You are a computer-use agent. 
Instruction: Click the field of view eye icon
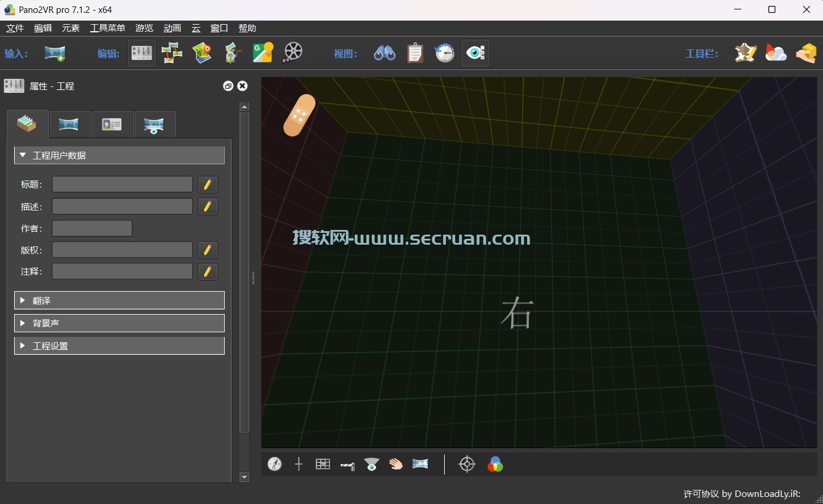(371, 464)
